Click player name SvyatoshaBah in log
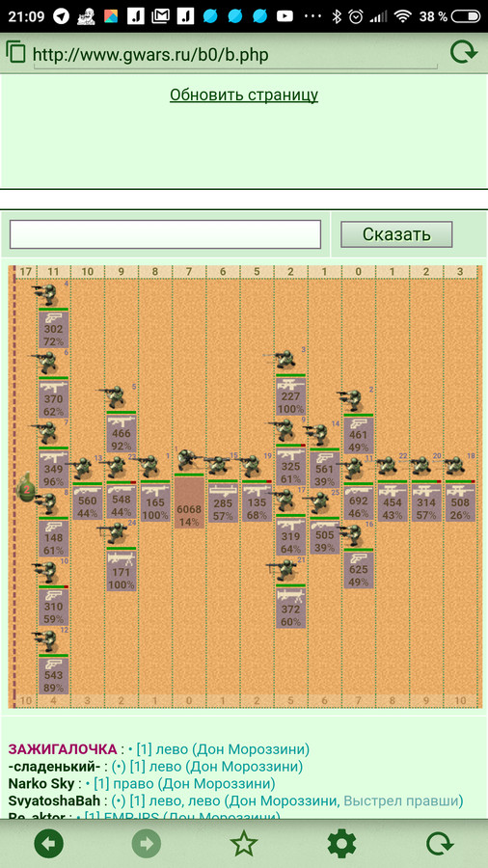This screenshot has height=868, width=488. click(54, 801)
